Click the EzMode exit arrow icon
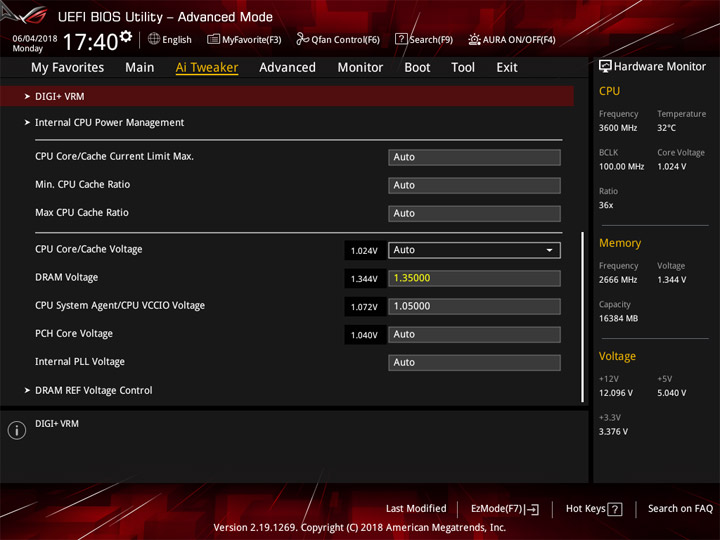The width and height of the screenshot is (720, 540). 532,509
